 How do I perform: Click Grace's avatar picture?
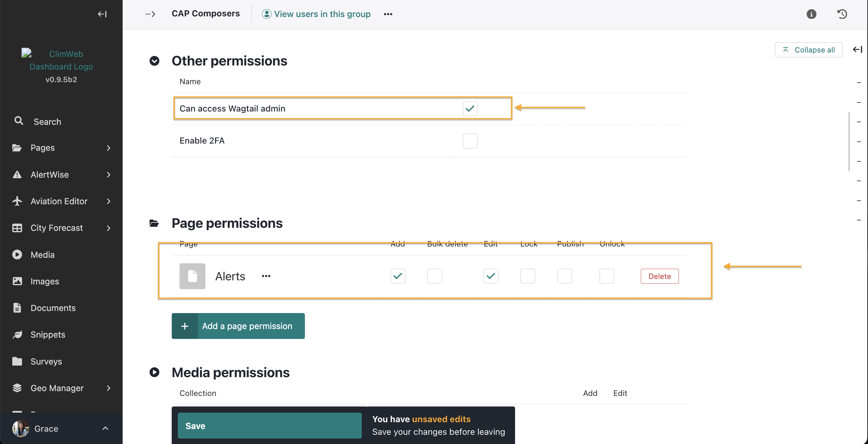(20, 429)
